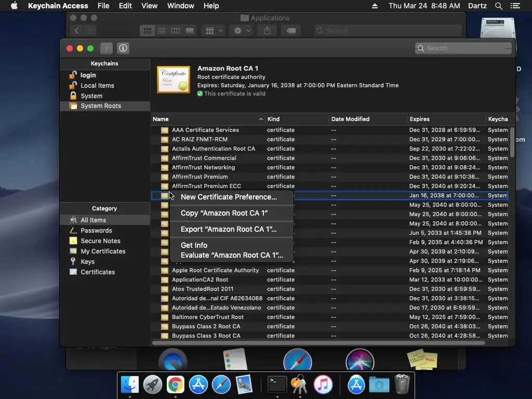This screenshot has height=399, width=532.
Task: Click certificate icon beside Buypass Class 3 Root CA
Action: 165,336
